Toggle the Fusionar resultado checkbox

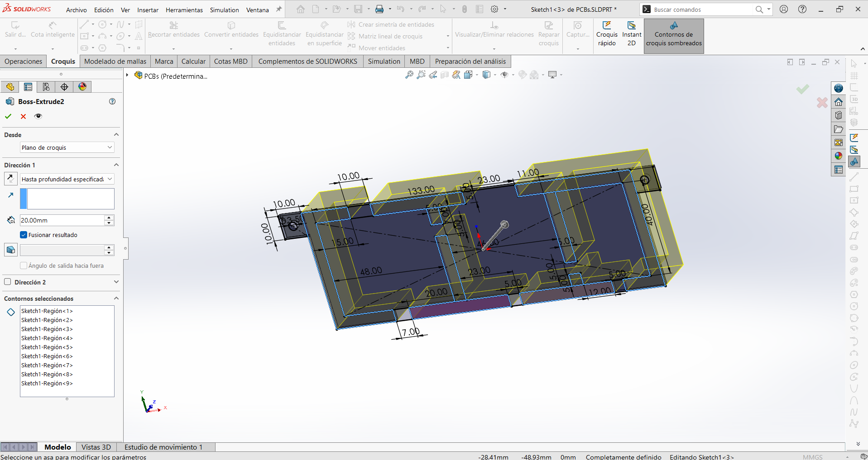tap(24, 235)
